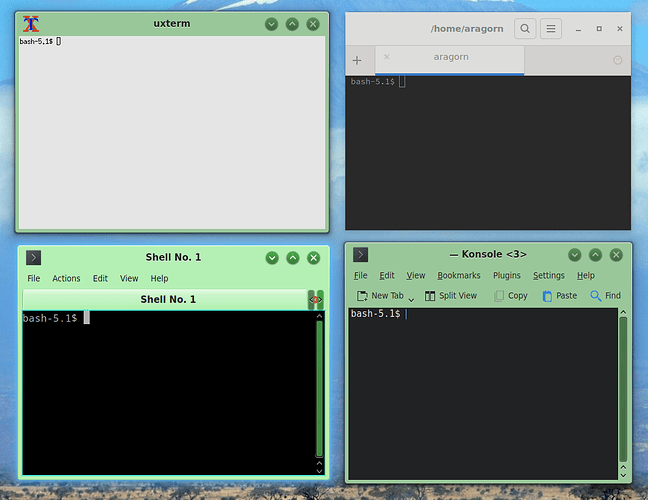Image resolution: width=648 pixels, height=500 pixels.
Task: Click scroll up arrow in Konsole
Action: click(x=623, y=312)
